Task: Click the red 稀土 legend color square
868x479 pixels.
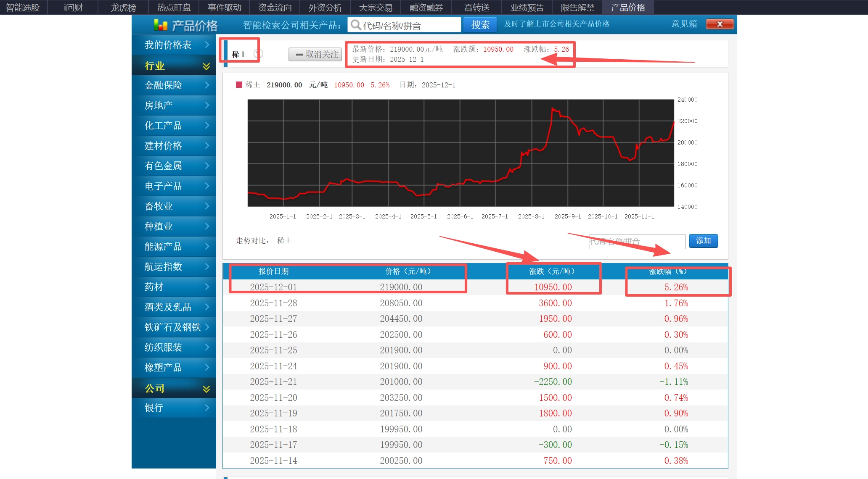Action: click(x=239, y=85)
